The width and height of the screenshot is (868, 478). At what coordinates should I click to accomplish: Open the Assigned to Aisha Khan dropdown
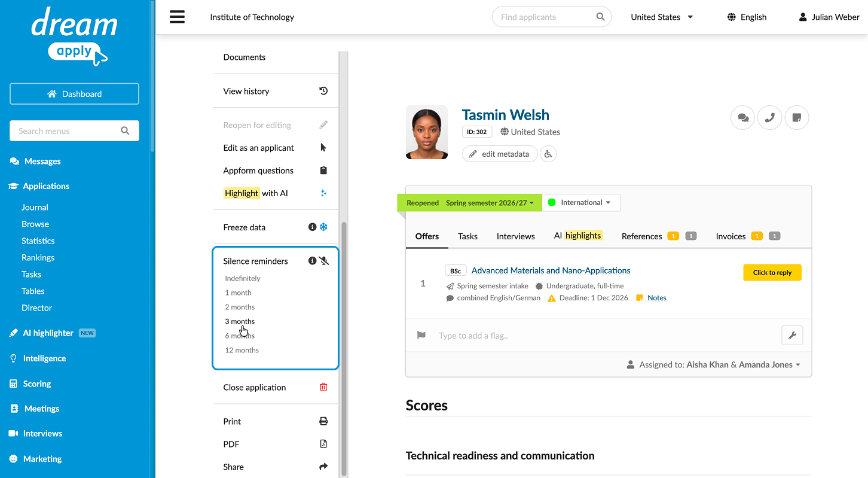(714, 364)
